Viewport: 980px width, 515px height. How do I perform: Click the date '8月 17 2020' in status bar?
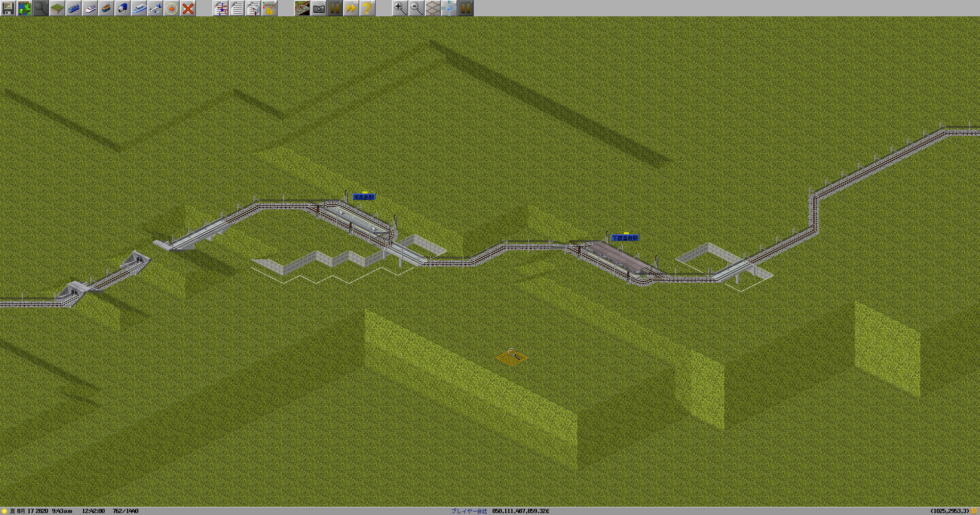coord(32,511)
